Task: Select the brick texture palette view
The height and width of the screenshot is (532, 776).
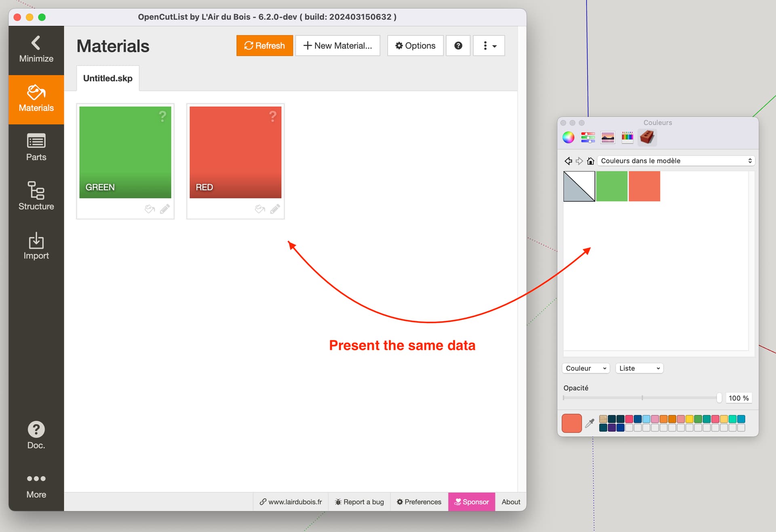Action: (647, 137)
